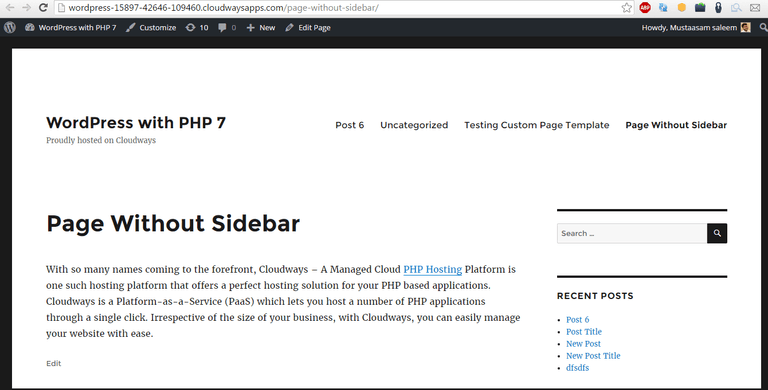Click Edit Page in the admin bar
Screen dimensions: 768x390
tap(308, 28)
